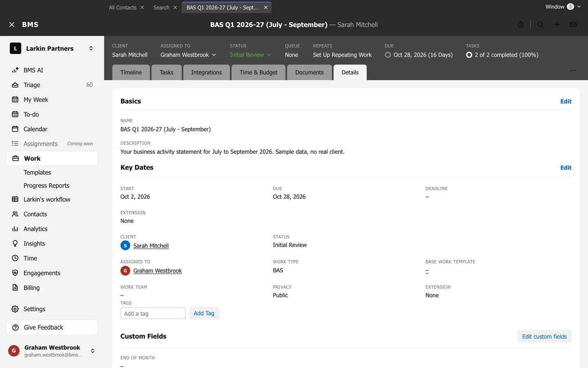588x368 pixels.
Task: Open the Documents tab
Action: pyautogui.click(x=310, y=72)
